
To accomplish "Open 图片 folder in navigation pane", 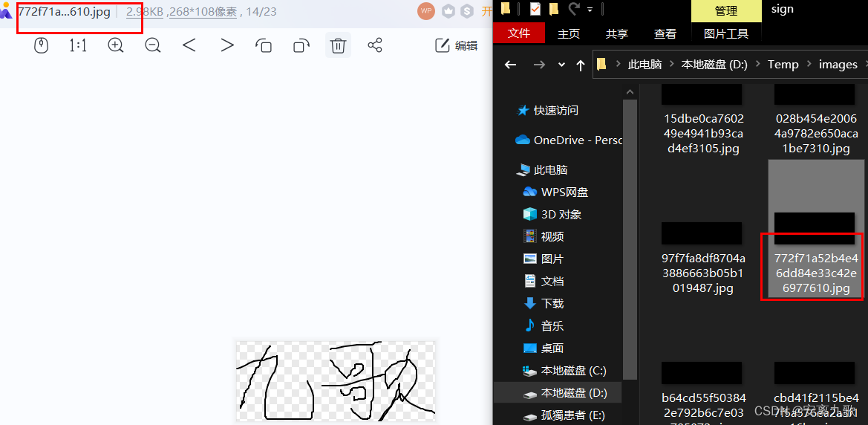I will pos(543,259).
